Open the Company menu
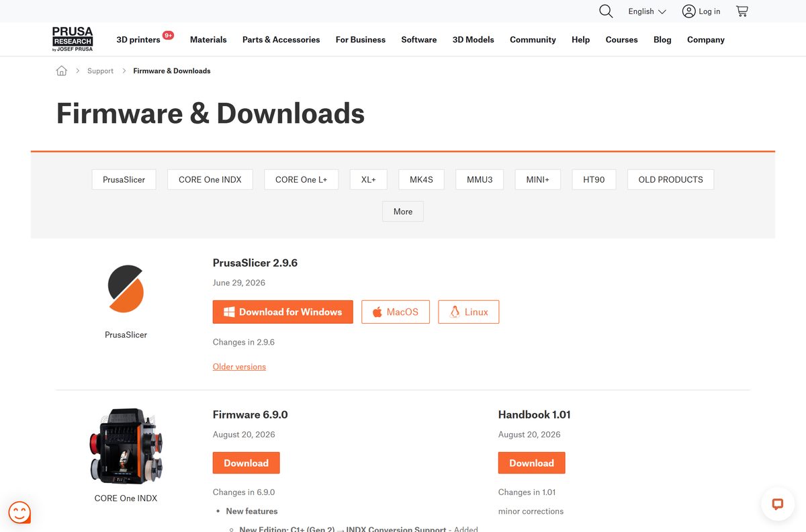 click(x=706, y=40)
